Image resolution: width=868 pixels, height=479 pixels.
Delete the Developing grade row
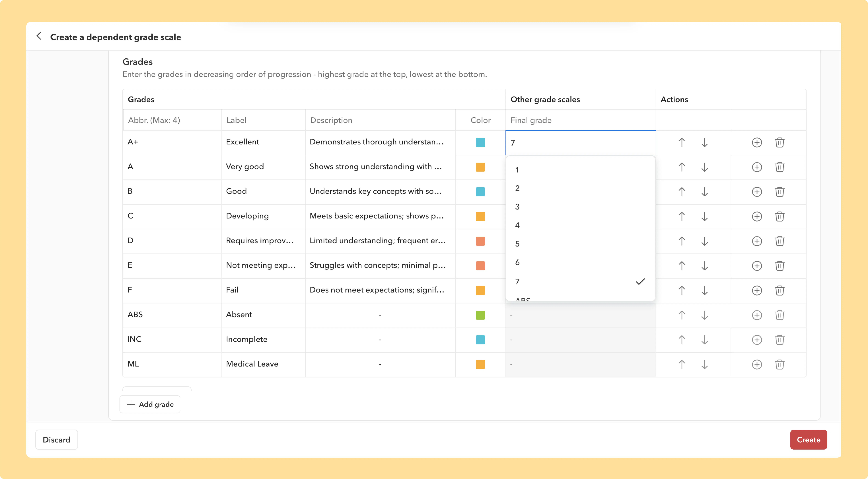(x=780, y=216)
